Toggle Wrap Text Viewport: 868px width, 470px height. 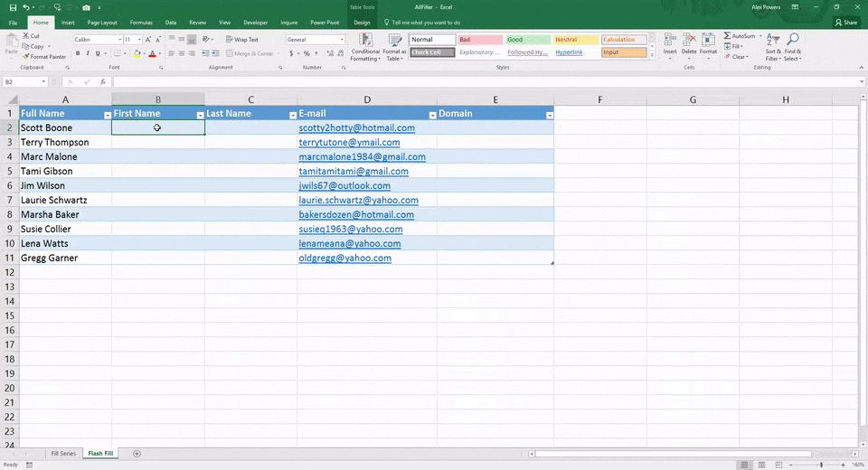241,40
